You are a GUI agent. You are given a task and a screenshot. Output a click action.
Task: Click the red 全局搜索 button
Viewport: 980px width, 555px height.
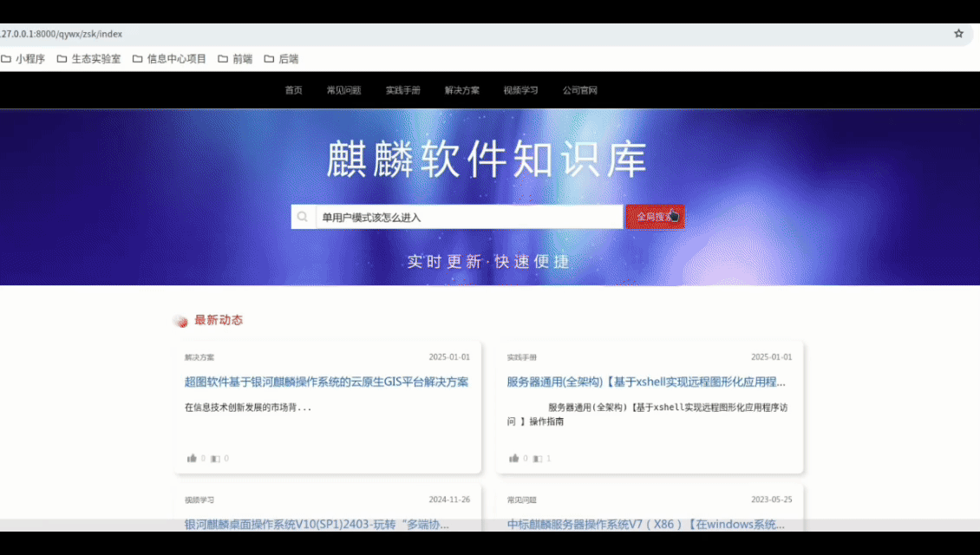click(x=655, y=217)
